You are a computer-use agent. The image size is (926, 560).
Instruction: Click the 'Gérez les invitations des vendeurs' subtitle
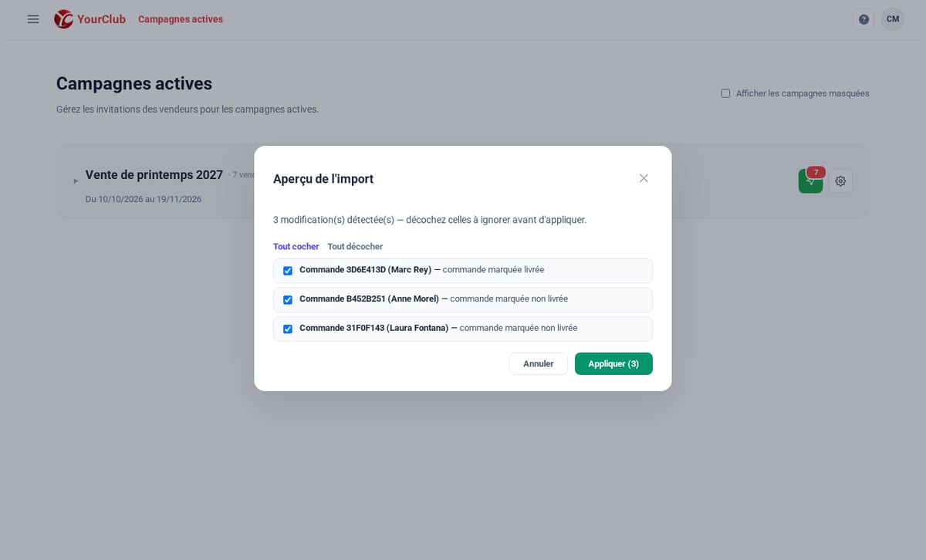point(188,110)
